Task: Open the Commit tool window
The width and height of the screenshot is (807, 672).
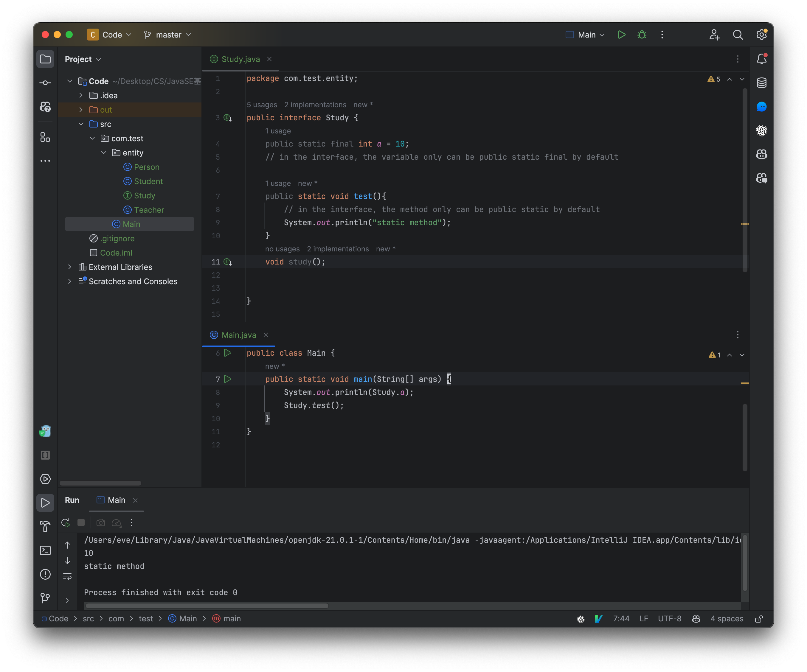Action: point(45,83)
